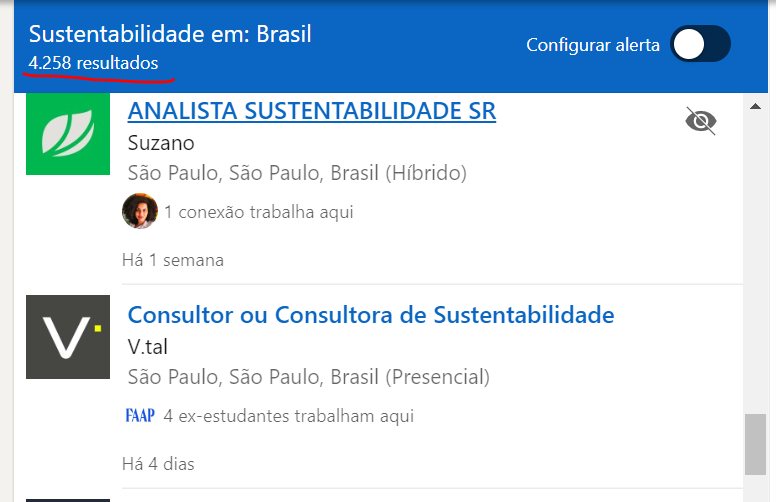Click the 'Configurar alerta' label text
This screenshot has width=776, height=502.
pyautogui.click(x=593, y=45)
